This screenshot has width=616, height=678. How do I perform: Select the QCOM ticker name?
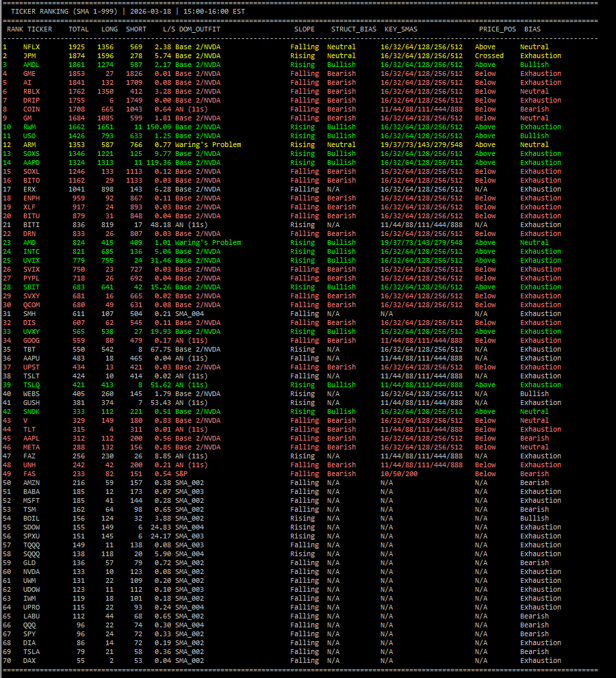pyautogui.click(x=31, y=305)
